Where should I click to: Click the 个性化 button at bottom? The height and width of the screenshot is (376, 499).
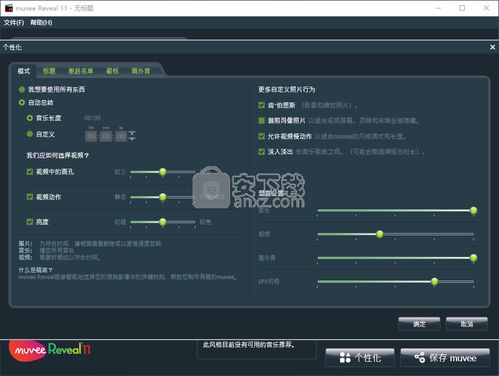[360, 358]
